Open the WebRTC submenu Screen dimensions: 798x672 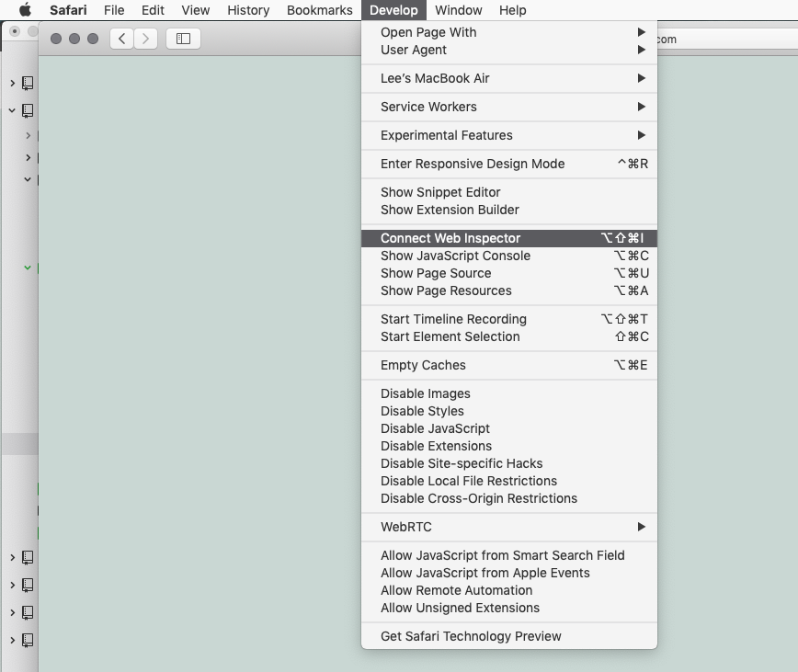tap(406, 527)
